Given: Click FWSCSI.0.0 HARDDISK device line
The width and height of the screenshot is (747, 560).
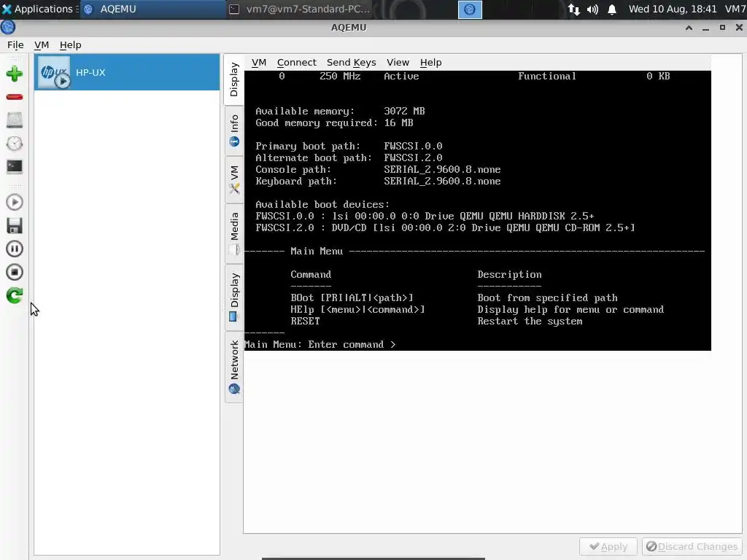Looking at the screenshot, I should click(425, 216).
